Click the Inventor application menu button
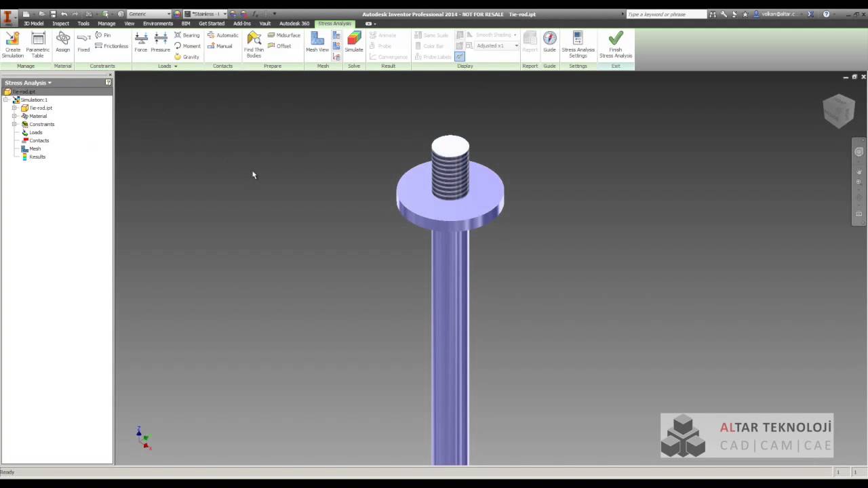Image resolution: width=868 pixels, height=488 pixels. pos(9,18)
